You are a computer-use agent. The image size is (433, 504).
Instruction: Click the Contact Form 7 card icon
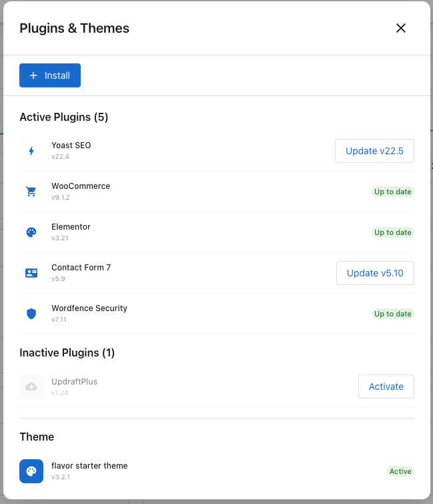pyautogui.click(x=31, y=273)
